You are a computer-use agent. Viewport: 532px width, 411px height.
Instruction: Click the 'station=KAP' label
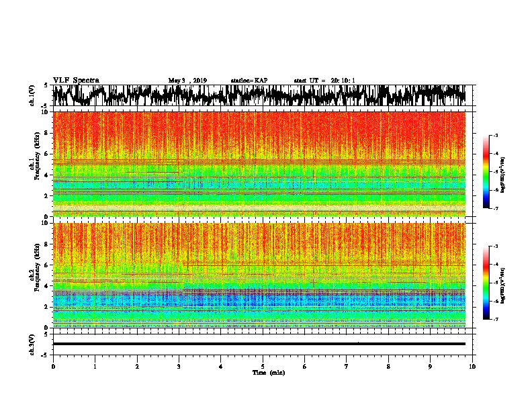(249, 81)
